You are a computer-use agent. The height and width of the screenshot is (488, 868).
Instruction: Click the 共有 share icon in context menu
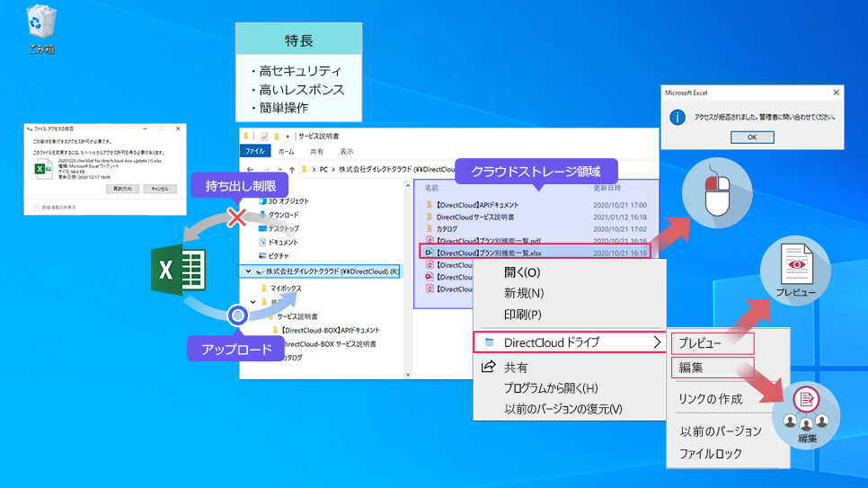pyautogui.click(x=488, y=367)
